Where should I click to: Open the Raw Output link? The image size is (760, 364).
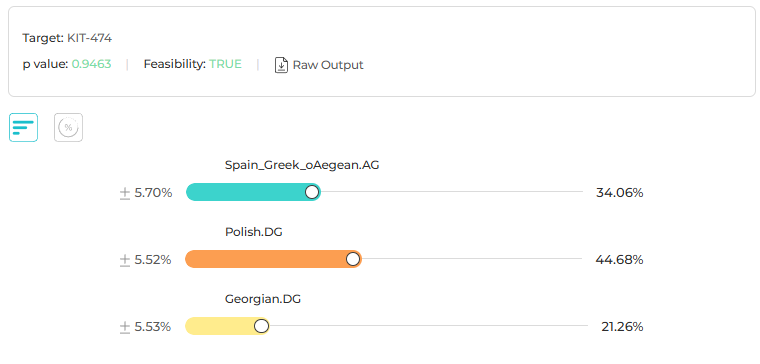[x=328, y=65]
